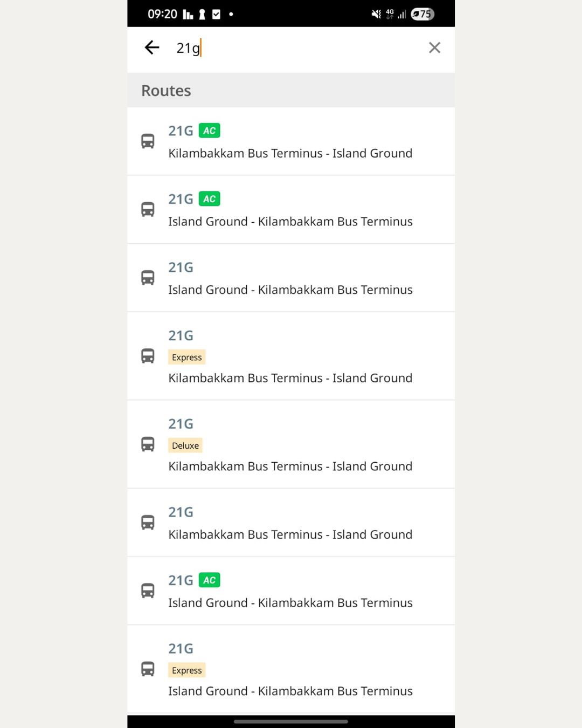Select plain 21G Kilambakkam - Island Ground route
Viewport: 582px width, 728px height.
click(291, 523)
